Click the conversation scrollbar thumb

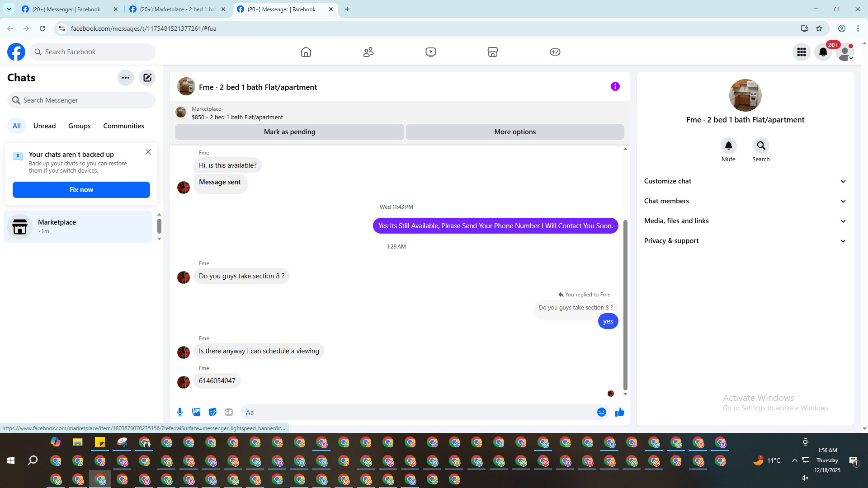pos(625,305)
